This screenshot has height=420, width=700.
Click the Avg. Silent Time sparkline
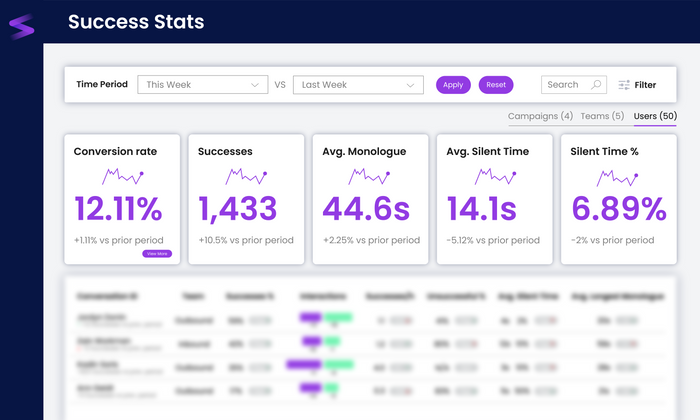(495, 176)
